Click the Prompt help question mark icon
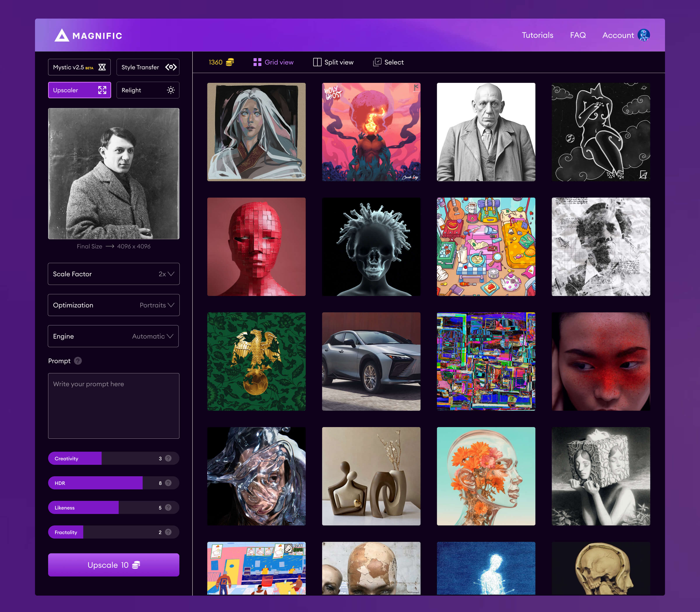The image size is (700, 612). [78, 361]
